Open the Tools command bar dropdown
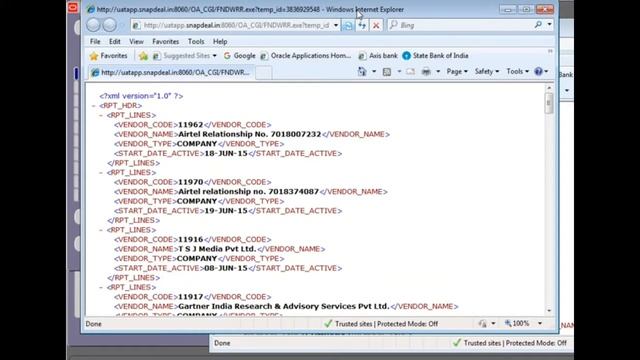 pos(517,71)
